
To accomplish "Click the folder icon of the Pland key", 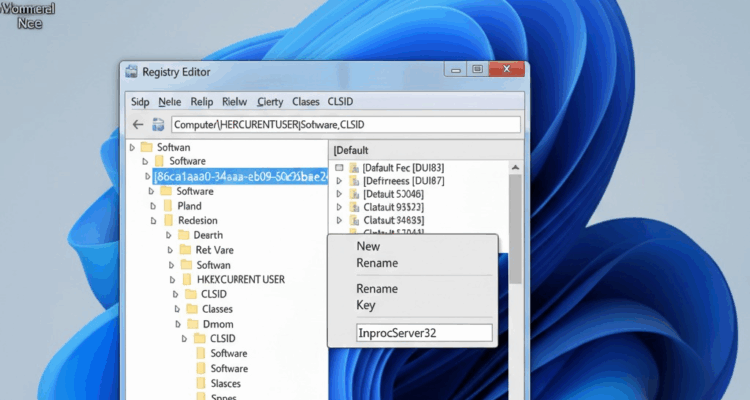I will pos(168,206).
